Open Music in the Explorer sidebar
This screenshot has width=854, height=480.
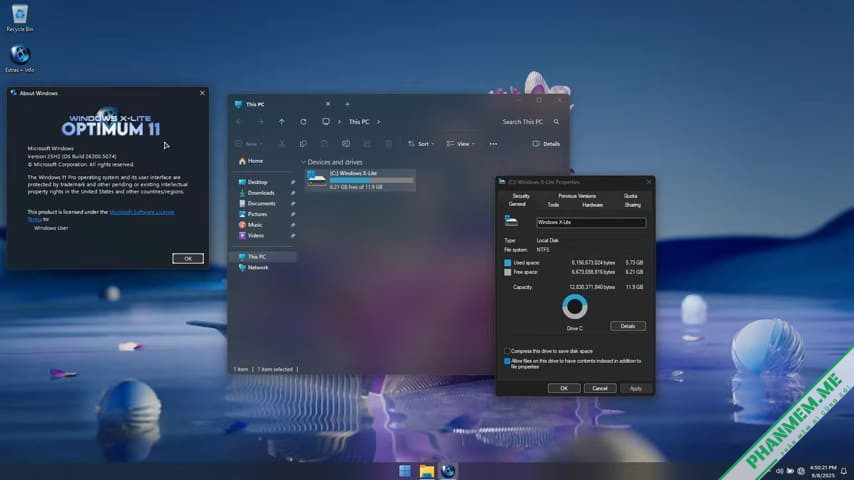(251, 224)
